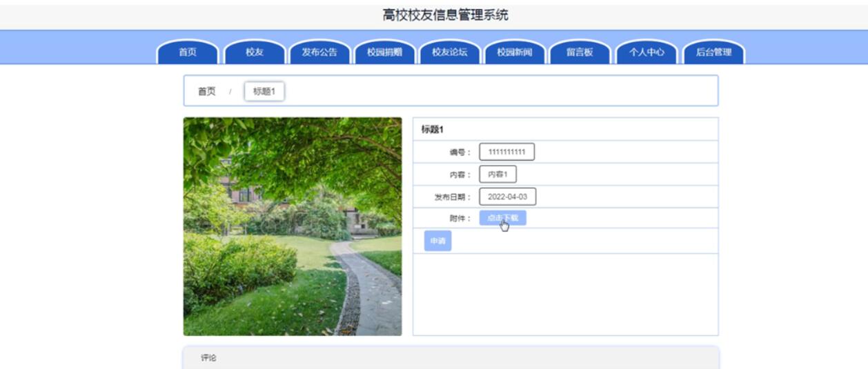
Task: Open the 个人中心 tab
Action: [x=647, y=52]
